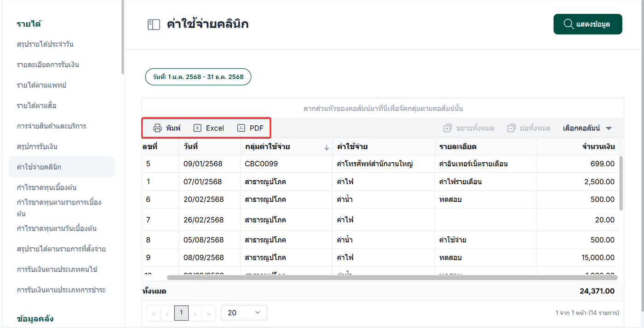The image size is (644, 328).
Task: Click the ข้อมูลคลัง sidebar section heading
Action: [35, 319]
